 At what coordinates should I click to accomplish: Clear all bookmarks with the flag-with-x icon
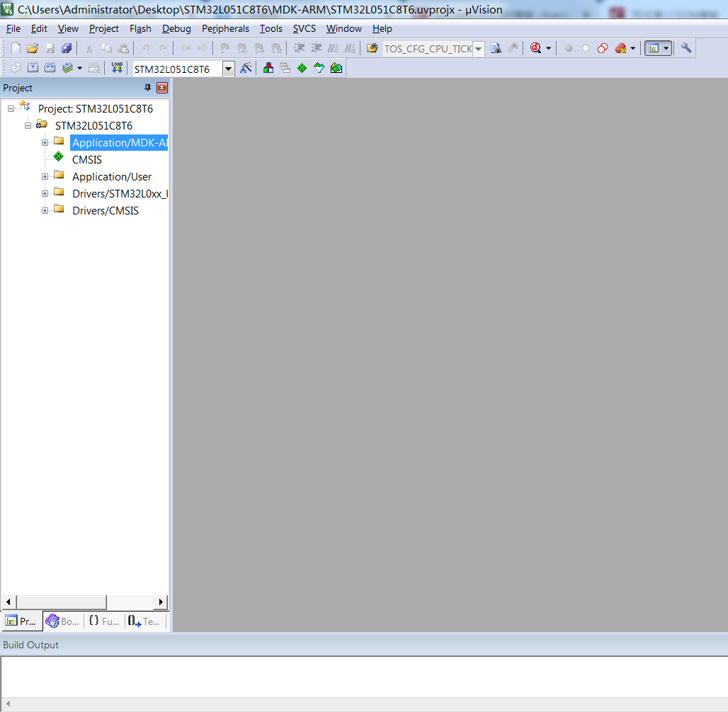pos(276,48)
